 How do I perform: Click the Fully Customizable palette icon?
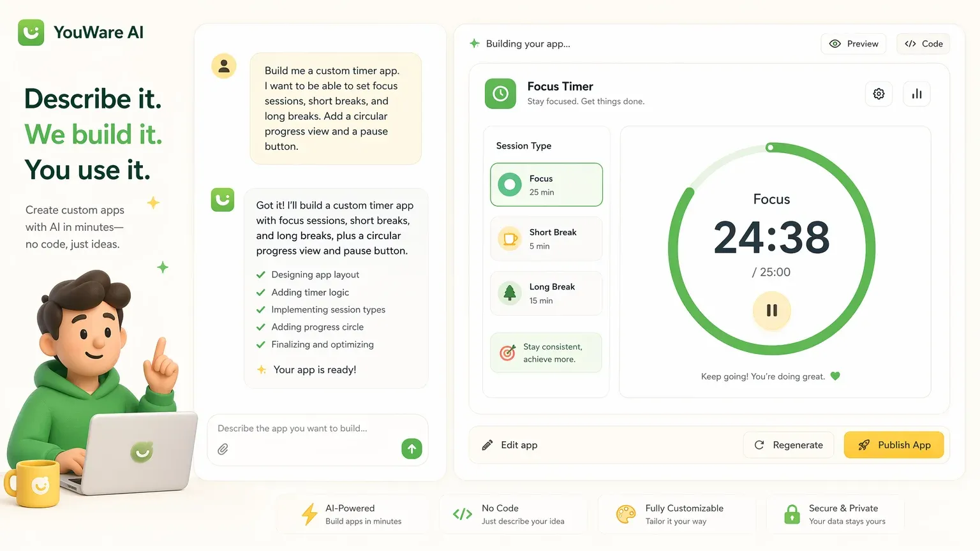(626, 514)
